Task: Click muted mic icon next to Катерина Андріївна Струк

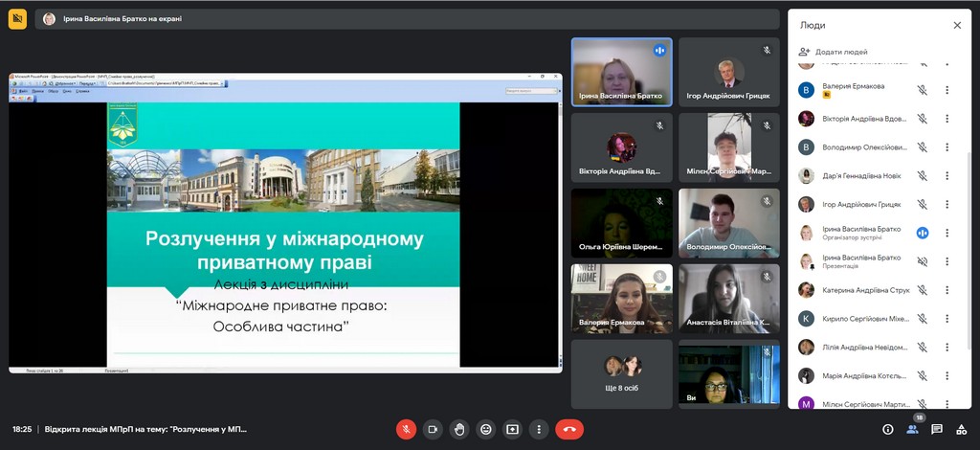Action: pos(923,289)
